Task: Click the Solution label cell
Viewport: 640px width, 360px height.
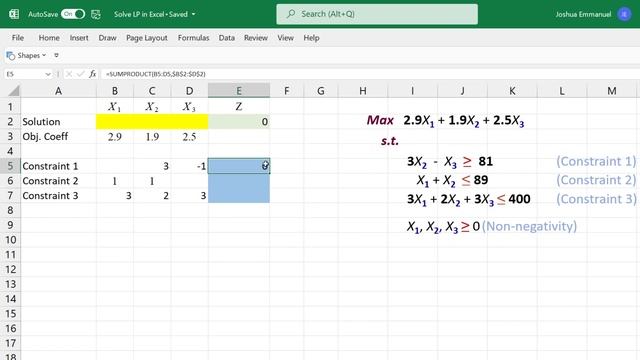Action: (x=58, y=122)
